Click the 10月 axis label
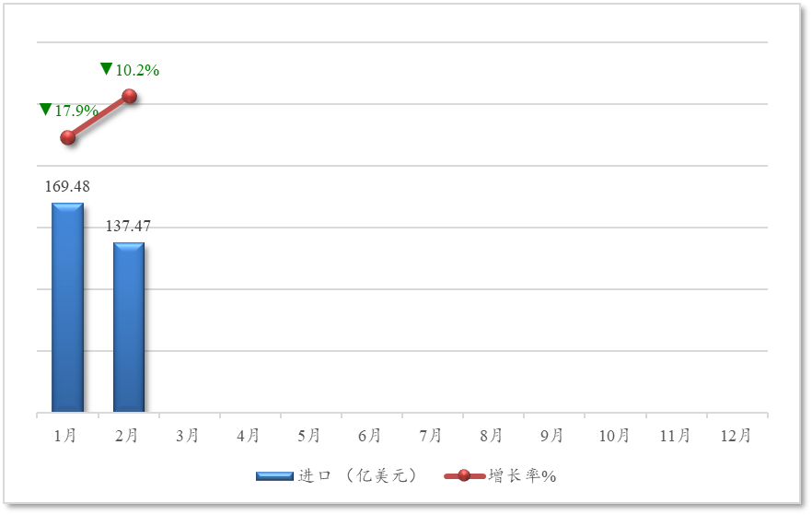Screen dimensions: 812x515 (x=613, y=436)
